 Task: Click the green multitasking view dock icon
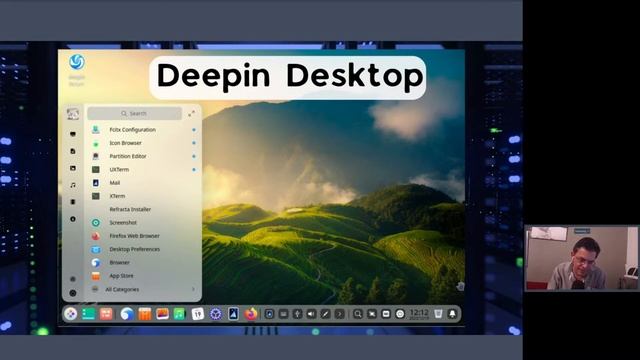click(x=89, y=314)
